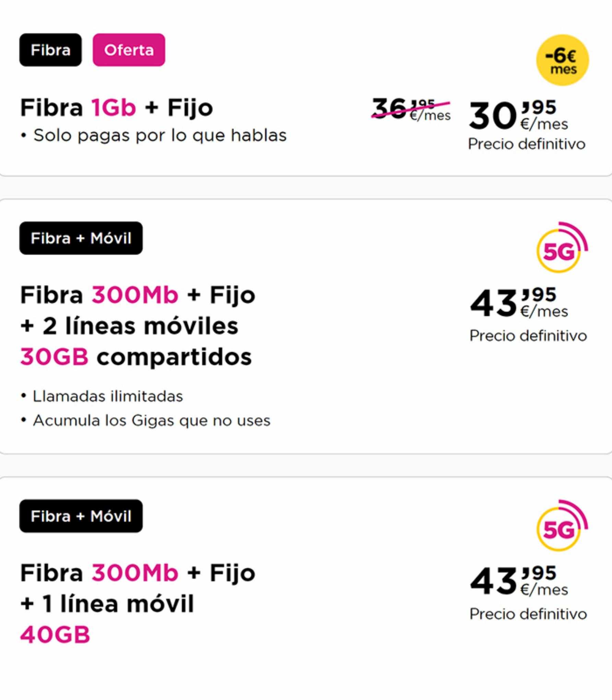Image resolution: width=612 pixels, height=700 pixels.
Task: Click 43,95 €/mes price on 30GB compartidos plan
Action: pyautogui.click(x=518, y=303)
